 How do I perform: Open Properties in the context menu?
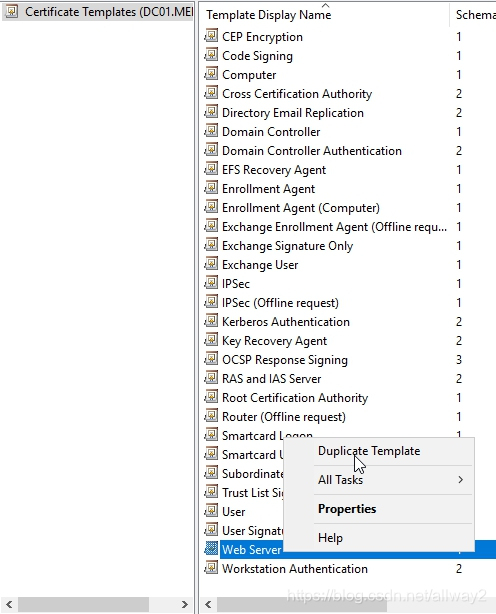(x=347, y=509)
